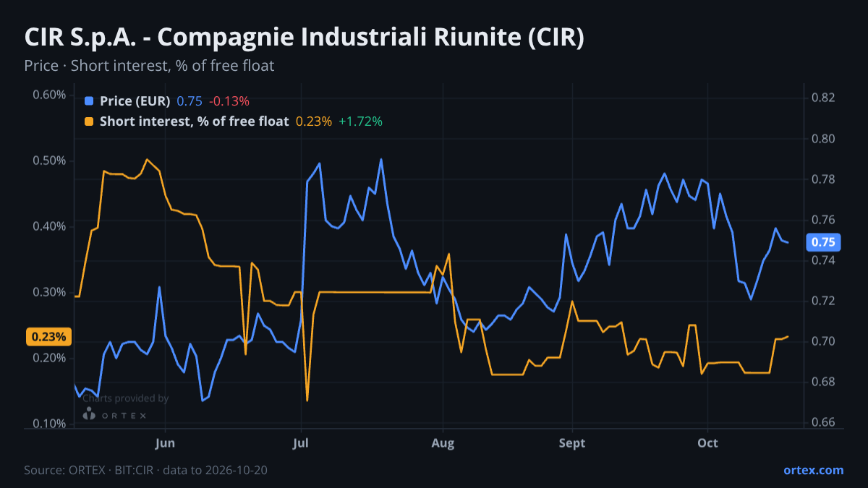The height and width of the screenshot is (488, 868).
Task: Click the Jun x-axis label
Action: pyautogui.click(x=166, y=443)
